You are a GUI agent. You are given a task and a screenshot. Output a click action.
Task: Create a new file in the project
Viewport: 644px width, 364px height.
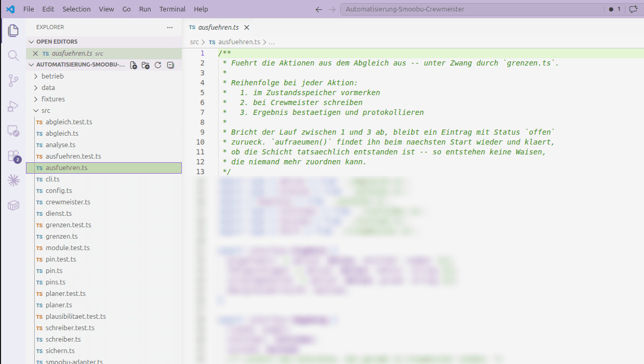(x=133, y=65)
